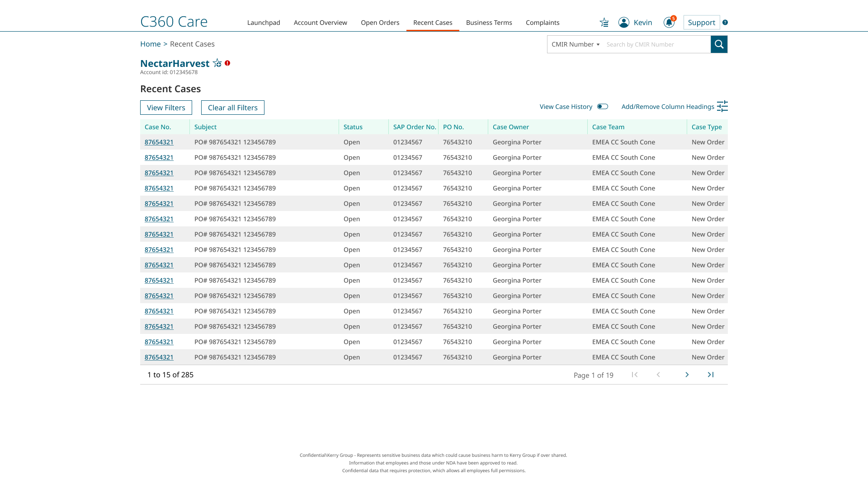Open the notifications bell with 5 alerts
Image resolution: width=868 pixels, height=488 pixels.
(669, 22)
